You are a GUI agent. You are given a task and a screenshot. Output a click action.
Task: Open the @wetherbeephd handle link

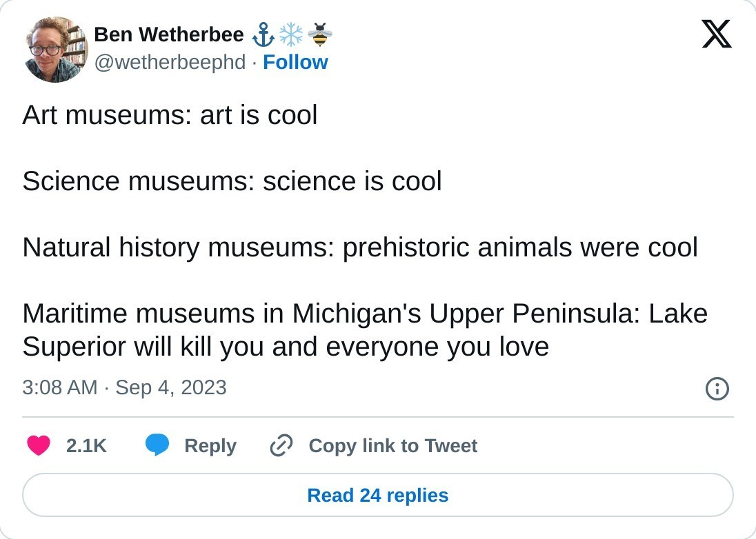tap(170, 62)
